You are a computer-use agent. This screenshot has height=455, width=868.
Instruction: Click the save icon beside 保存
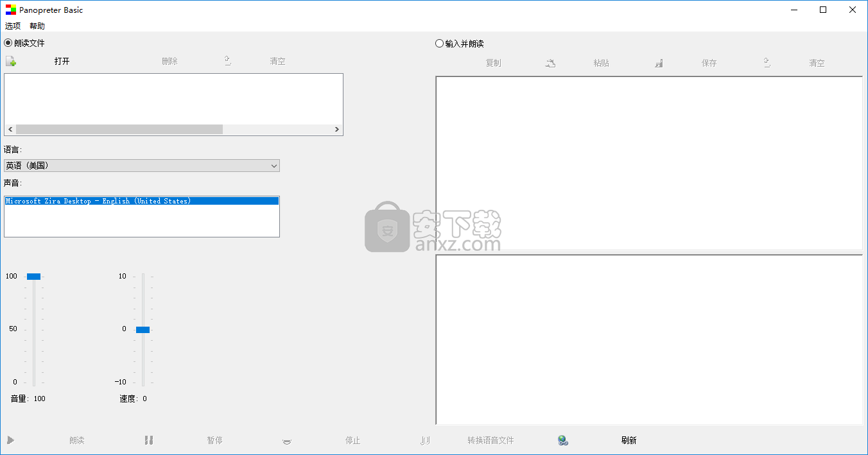(x=659, y=63)
